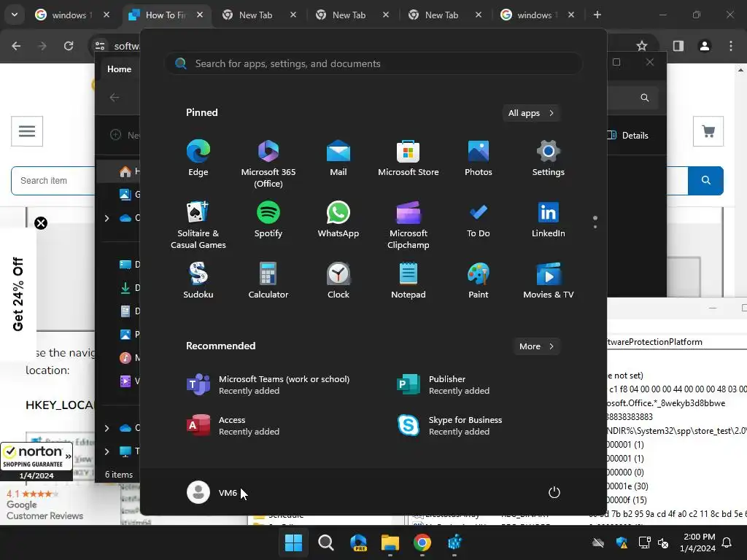747x560 pixels.
Task: Open the Paint app
Action: coord(479,281)
